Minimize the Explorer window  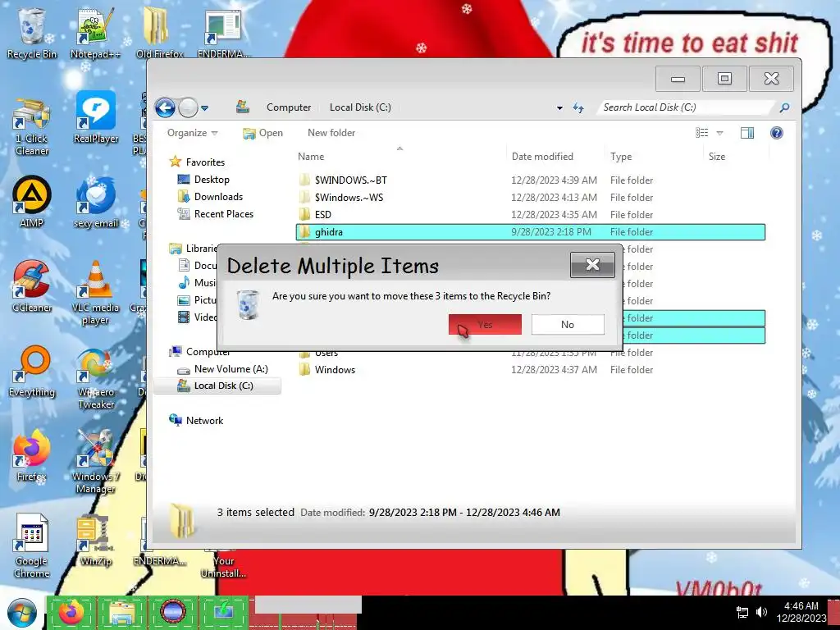pyautogui.click(x=678, y=79)
